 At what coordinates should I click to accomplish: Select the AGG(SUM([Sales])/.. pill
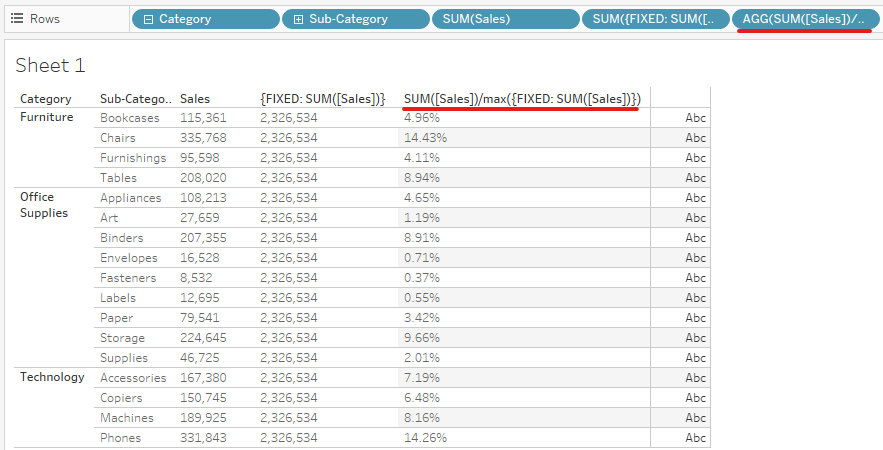coord(803,19)
